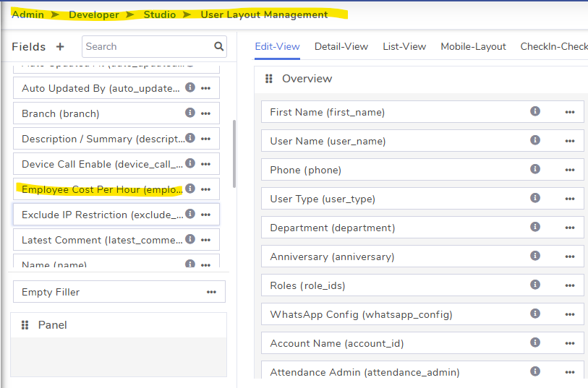This screenshot has height=388, width=588.
Task: Show info for Device Call Enable field
Action: coord(190,163)
